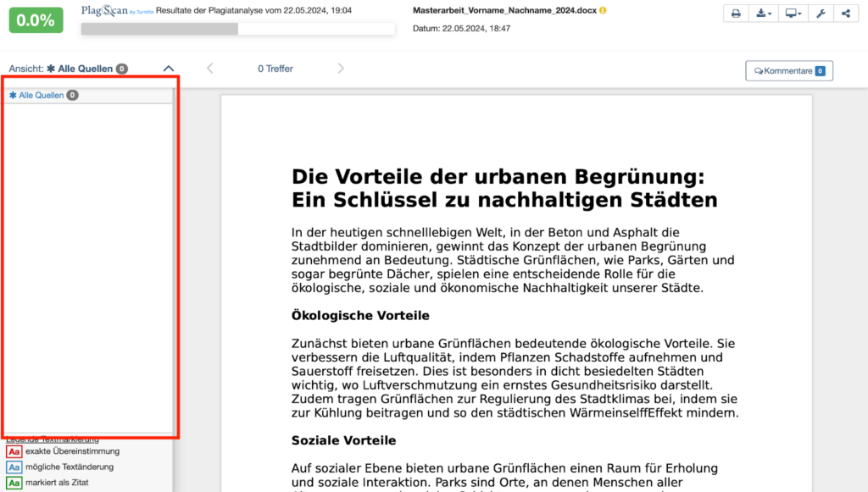Viewport: 868px width, 492px height.
Task: Collapse the Ansicht sources panel chevron
Action: [169, 69]
